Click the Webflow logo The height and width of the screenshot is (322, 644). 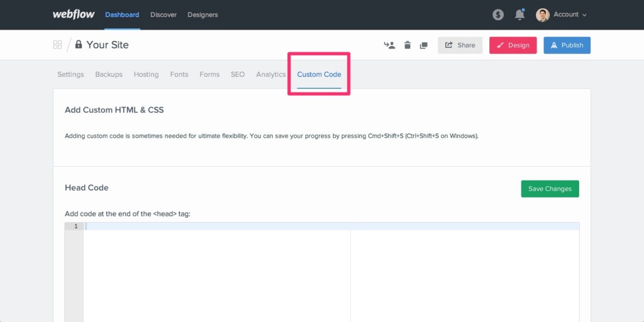(x=74, y=14)
